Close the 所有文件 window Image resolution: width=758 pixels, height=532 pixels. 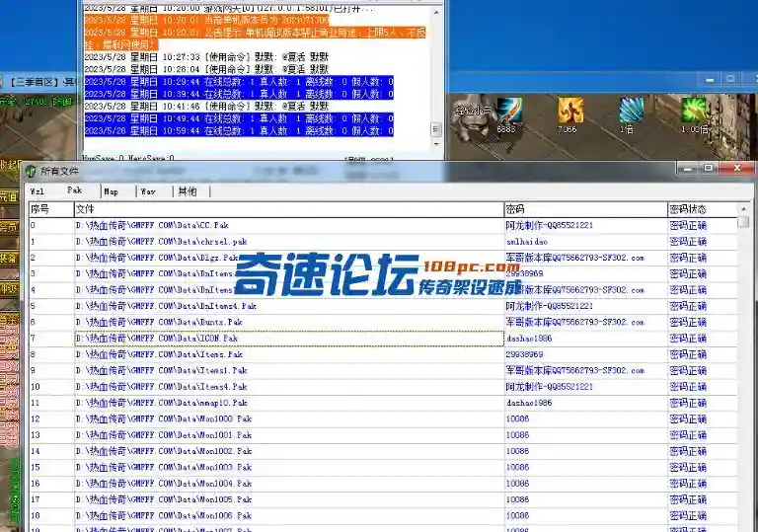pyautogui.click(x=736, y=168)
